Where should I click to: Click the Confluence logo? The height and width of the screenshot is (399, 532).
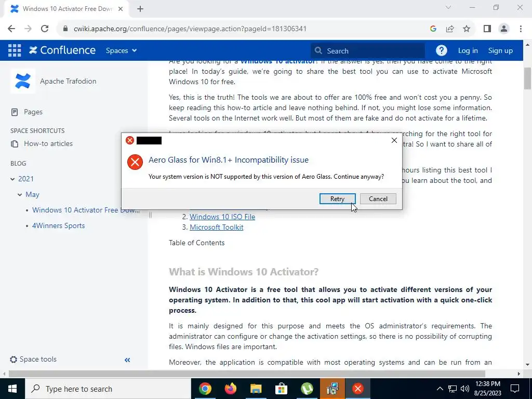62,50
